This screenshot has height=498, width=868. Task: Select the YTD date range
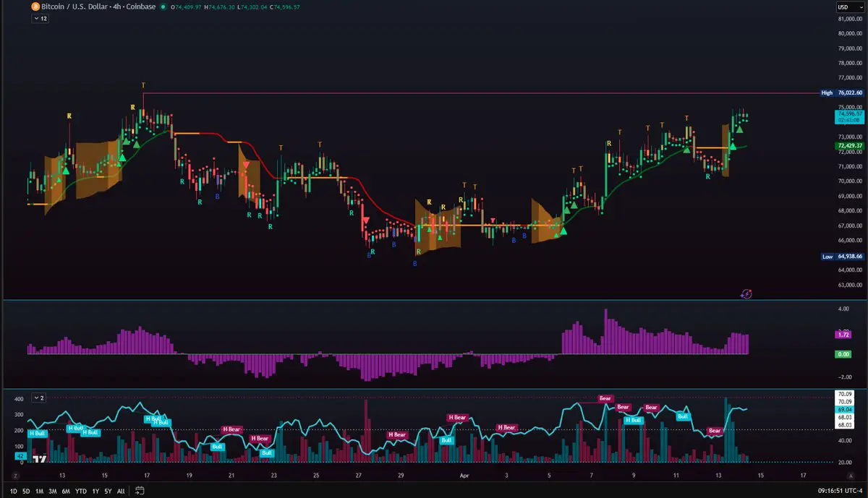81,491
